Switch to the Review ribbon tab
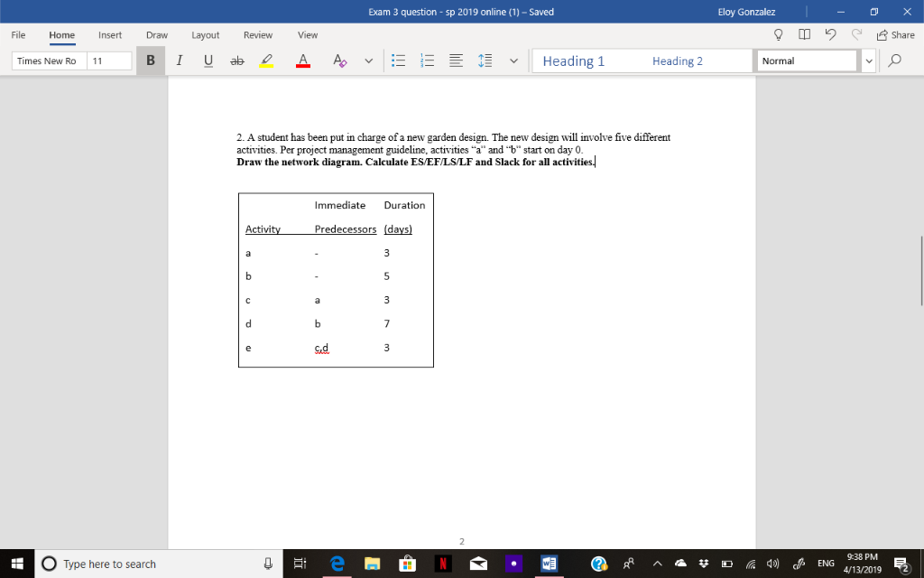924x578 pixels. click(257, 34)
